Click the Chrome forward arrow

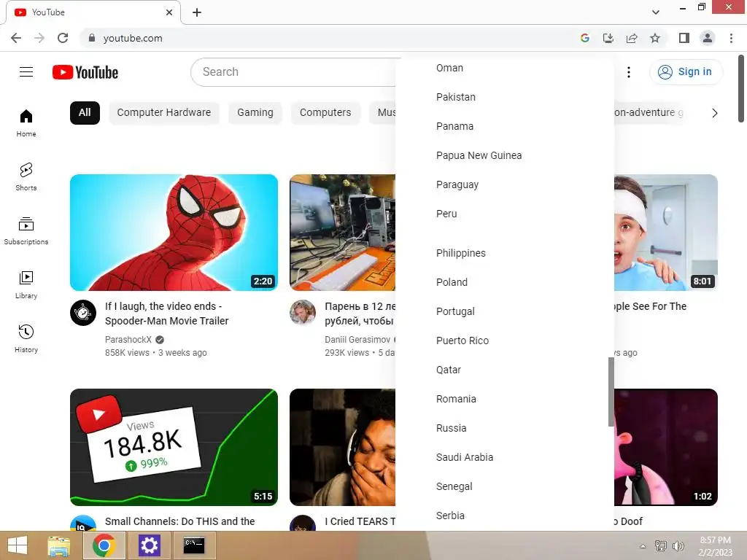[x=39, y=38]
